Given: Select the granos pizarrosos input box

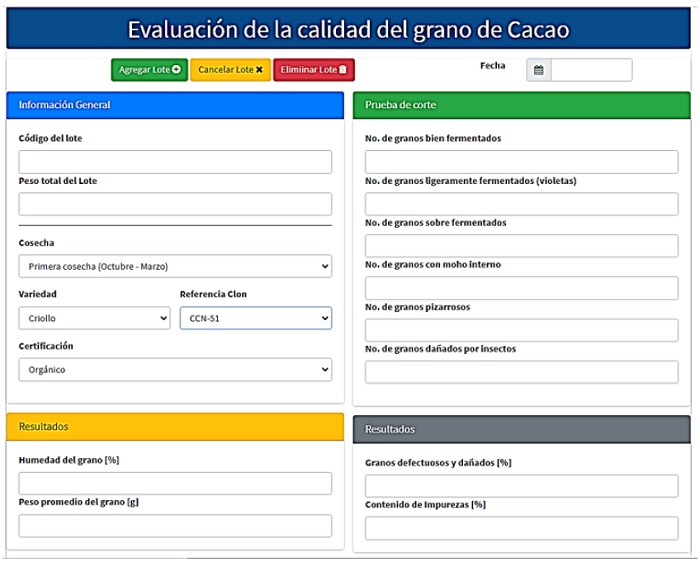Looking at the screenshot, I should click(521, 330).
